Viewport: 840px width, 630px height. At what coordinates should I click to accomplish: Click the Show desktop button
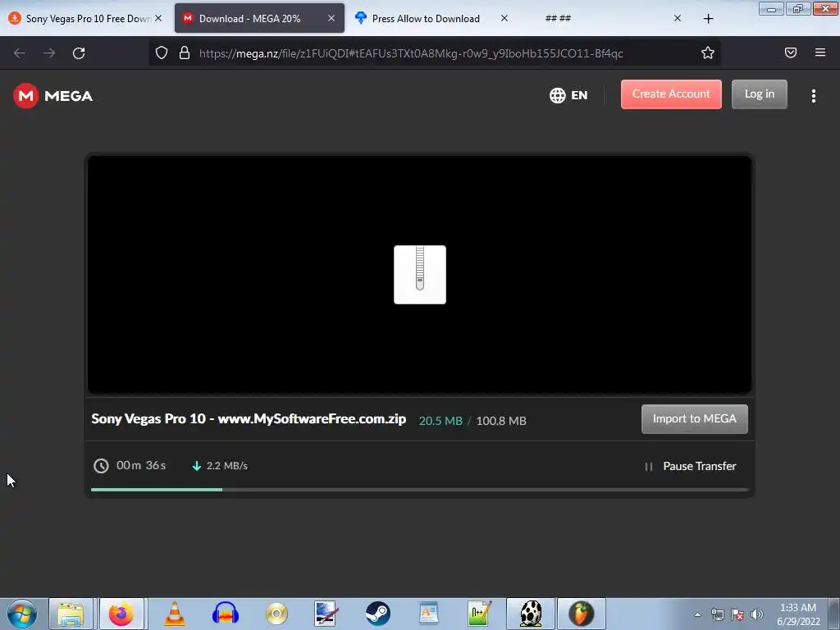point(834,614)
